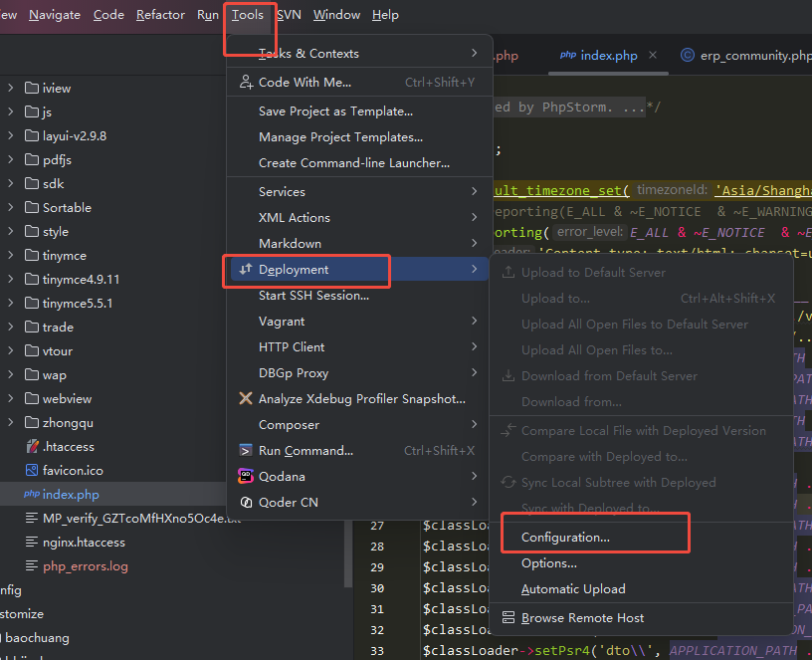Click the Deployment arrows icon
The width and height of the screenshot is (812, 660).
246,269
